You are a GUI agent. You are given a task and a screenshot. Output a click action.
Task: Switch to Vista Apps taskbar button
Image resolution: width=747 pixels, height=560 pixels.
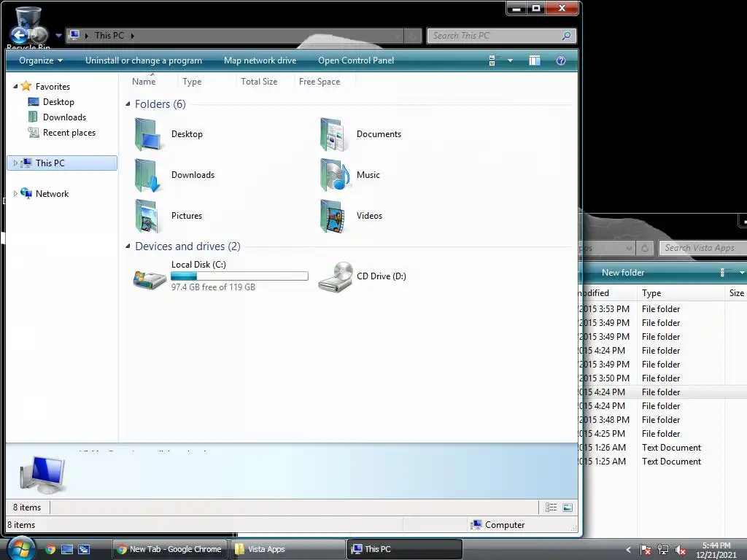288,549
